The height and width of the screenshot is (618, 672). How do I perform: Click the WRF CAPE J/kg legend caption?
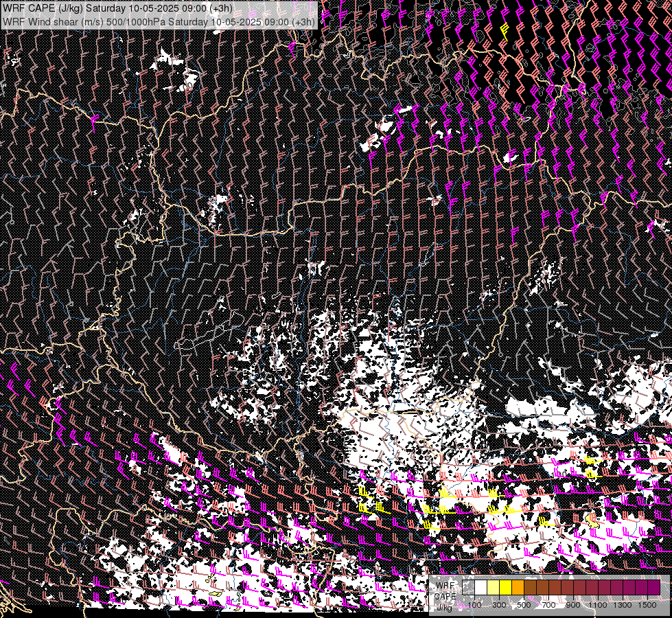pyautogui.click(x=445, y=597)
